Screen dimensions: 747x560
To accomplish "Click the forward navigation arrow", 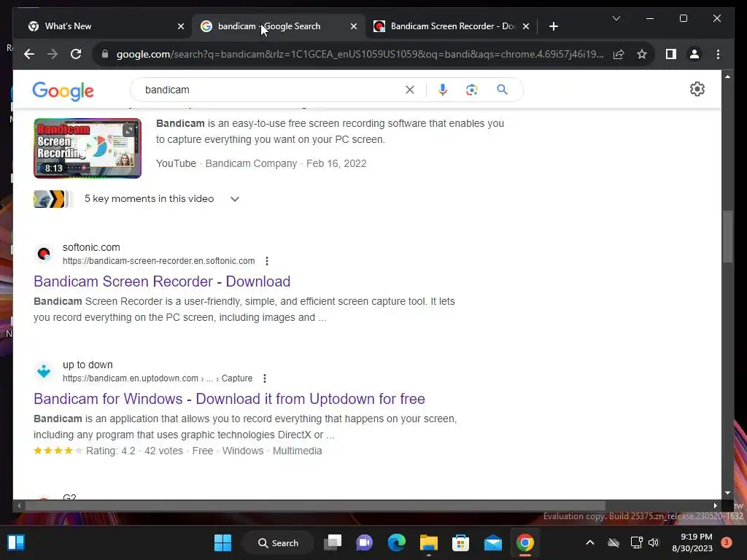I will pyautogui.click(x=53, y=54).
